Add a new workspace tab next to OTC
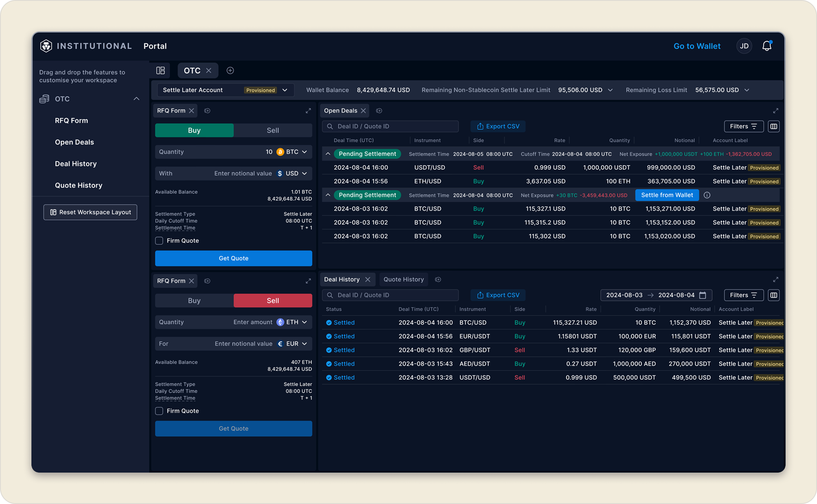 tap(230, 71)
